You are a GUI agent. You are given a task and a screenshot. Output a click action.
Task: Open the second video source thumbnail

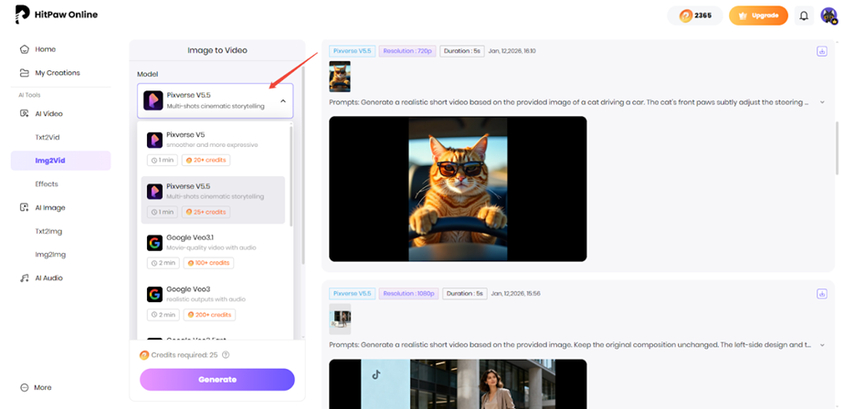coord(340,319)
